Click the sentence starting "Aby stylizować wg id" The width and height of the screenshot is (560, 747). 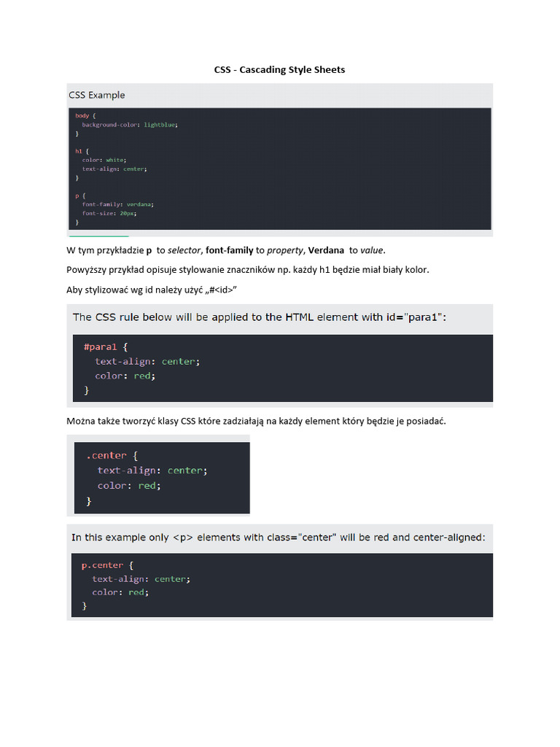152,290
